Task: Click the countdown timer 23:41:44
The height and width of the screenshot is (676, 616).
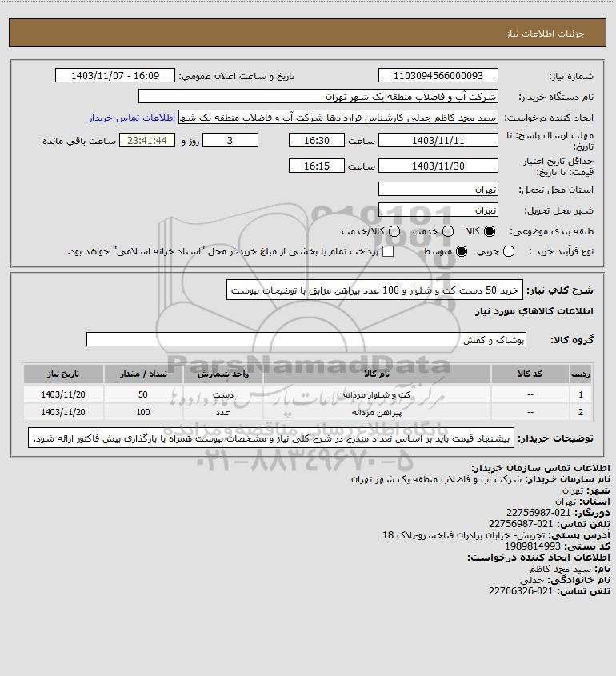Action: point(147,141)
